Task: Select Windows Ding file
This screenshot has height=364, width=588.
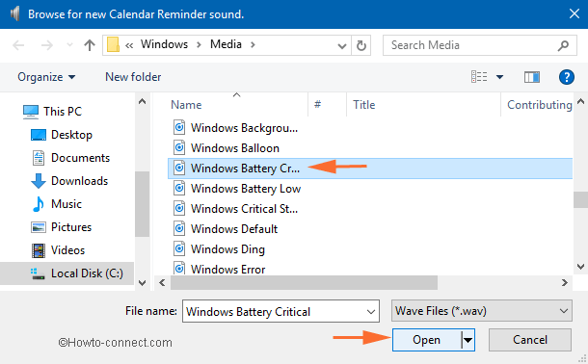Action: (x=219, y=249)
